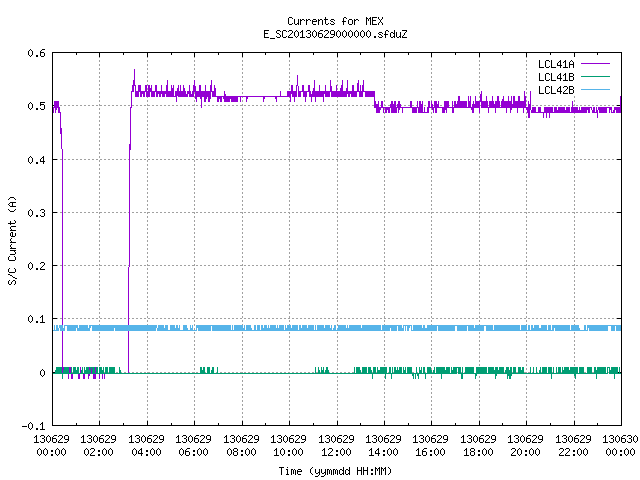
Task: Click the x-axis tick label 130629 20:00
Action: point(525,445)
